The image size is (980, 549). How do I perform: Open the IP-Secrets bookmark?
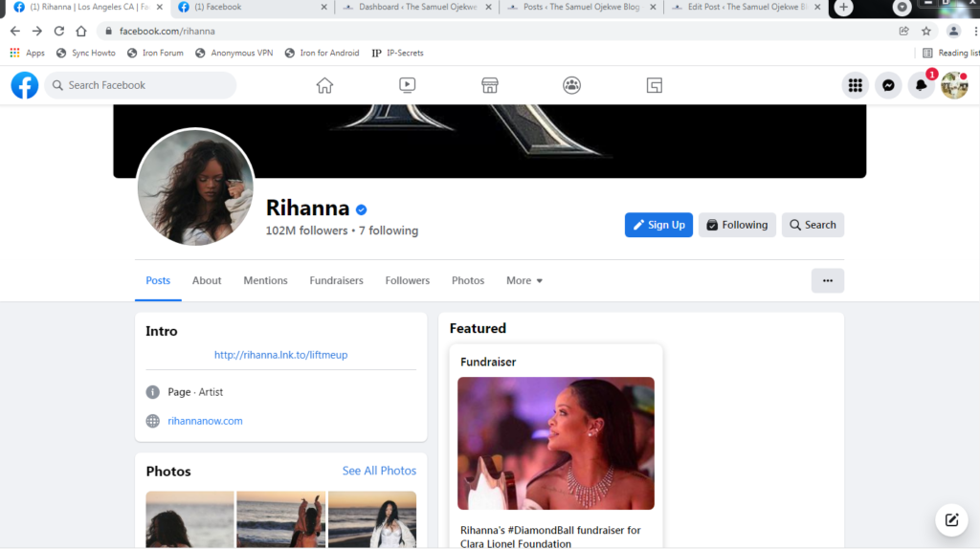point(398,54)
